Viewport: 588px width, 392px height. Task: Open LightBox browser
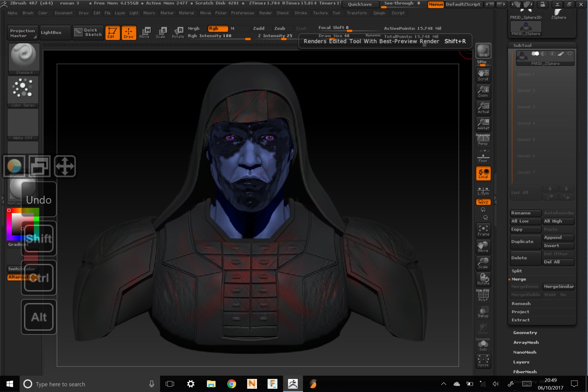click(x=55, y=32)
